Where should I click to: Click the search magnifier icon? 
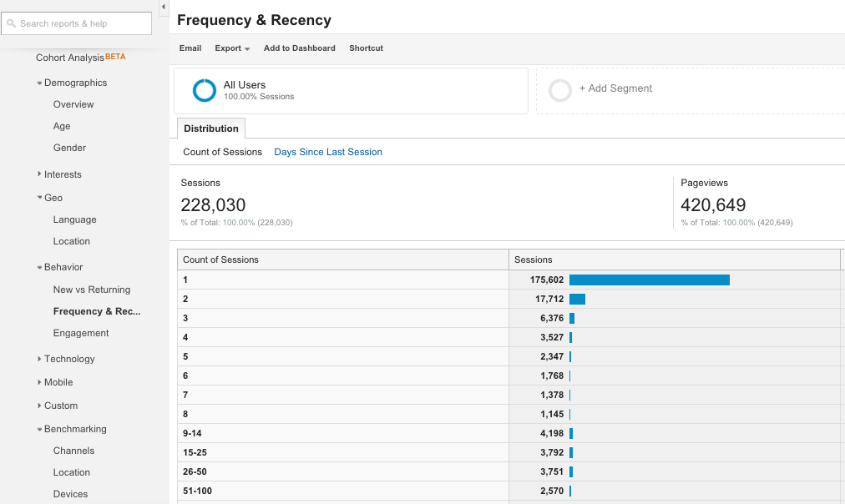point(11,23)
